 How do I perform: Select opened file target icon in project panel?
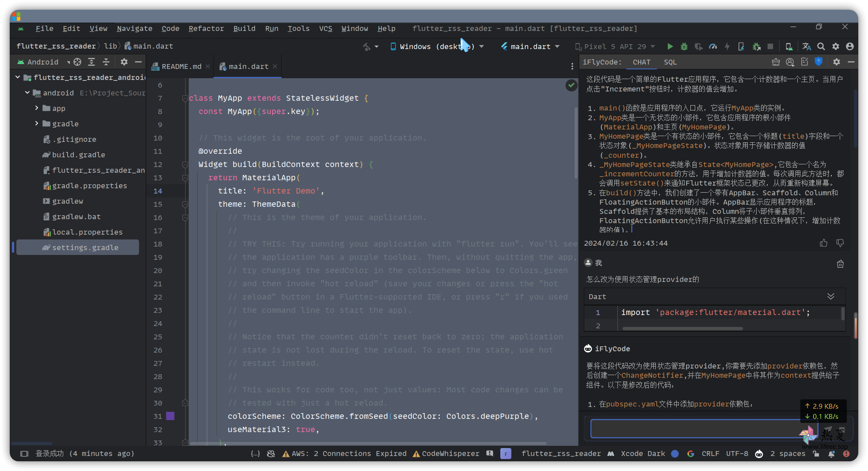(x=77, y=62)
